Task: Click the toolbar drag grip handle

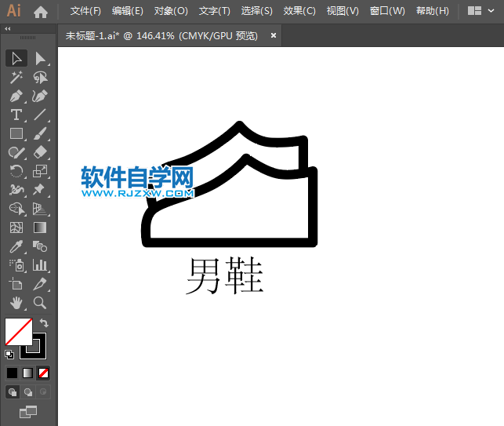Action: click(28, 38)
